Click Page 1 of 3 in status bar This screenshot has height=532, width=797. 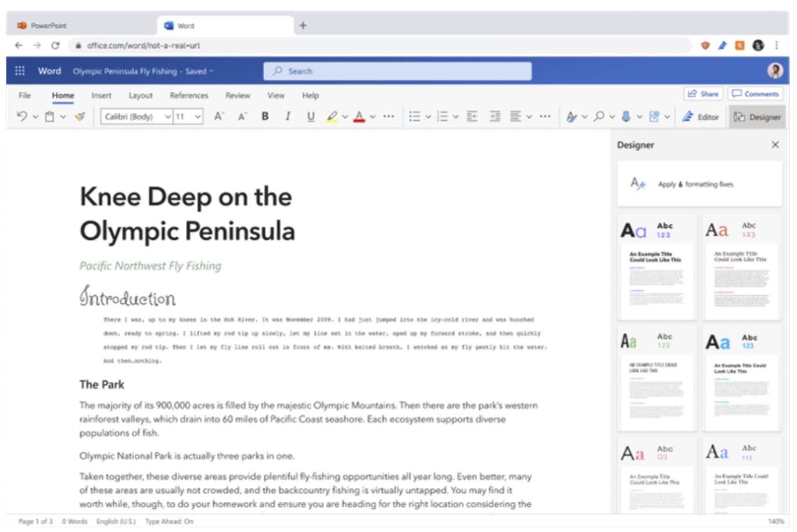(35, 522)
